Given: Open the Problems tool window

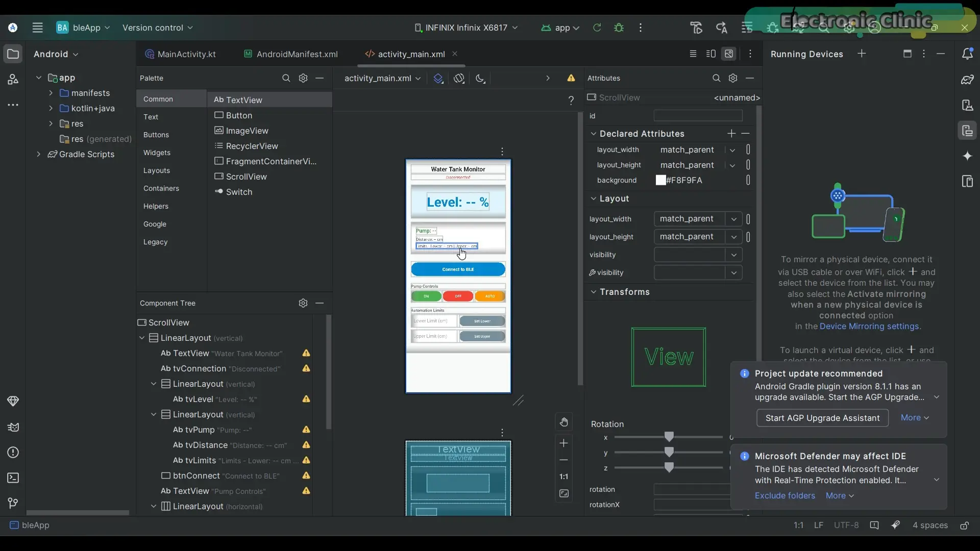Looking at the screenshot, I should point(13,453).
